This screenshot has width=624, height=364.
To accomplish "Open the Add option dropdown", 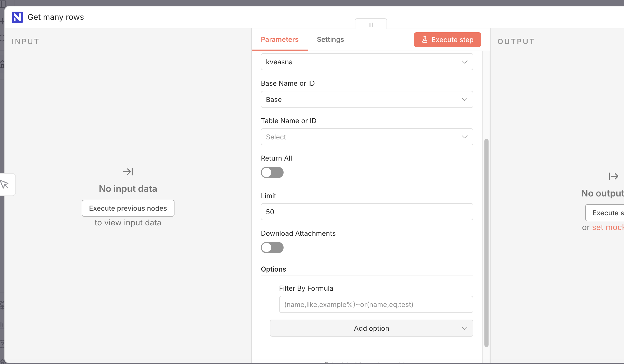I will 371,328.
